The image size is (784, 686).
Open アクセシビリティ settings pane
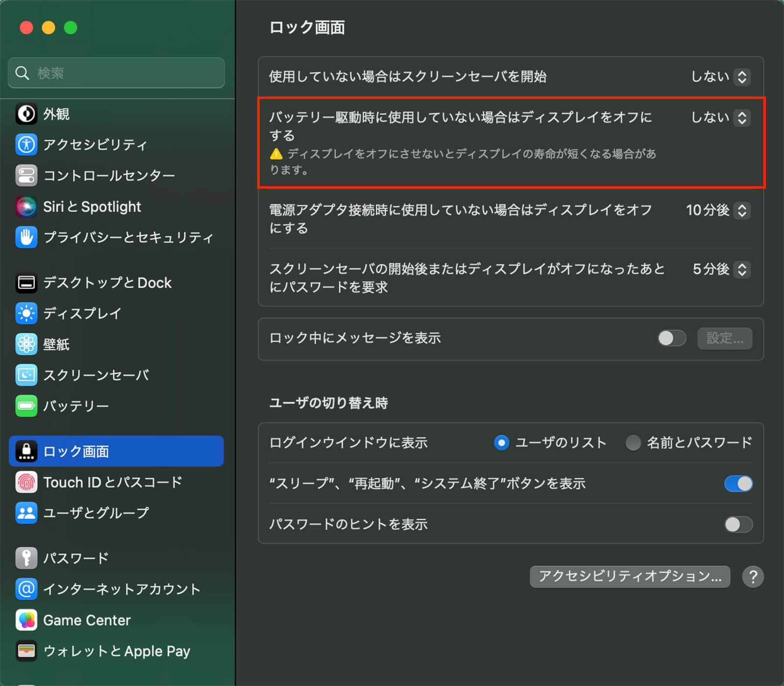(116, 145)
